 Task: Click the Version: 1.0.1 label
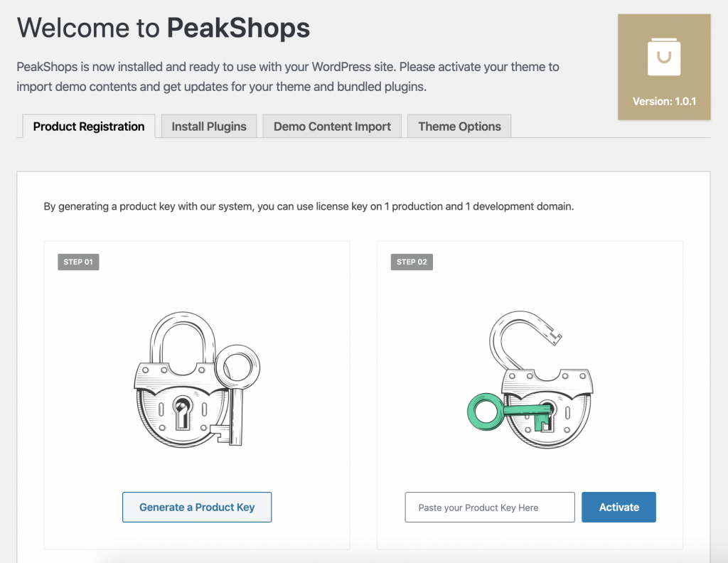664,101
